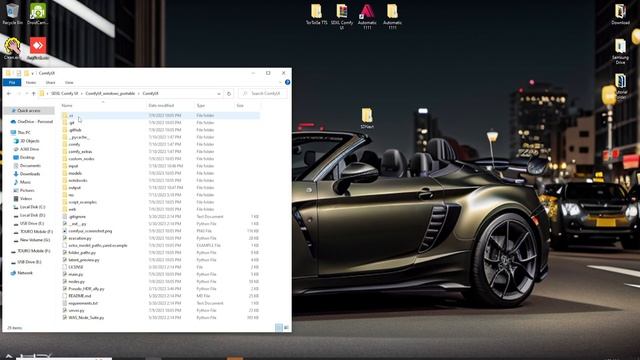Expand chevron after ComfyUI_windows_portable breadcrumb

pyautogui.click(x=139, y=93)
